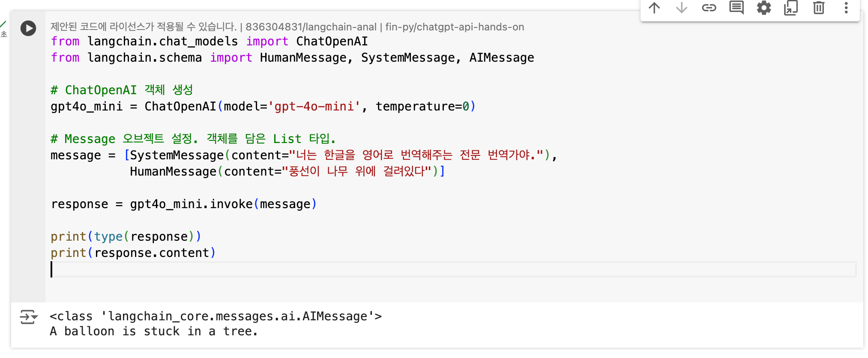Click the HumanMessage content line
Image resolution: width=868 pixels, height=358 pixels.
coord(287,171)
